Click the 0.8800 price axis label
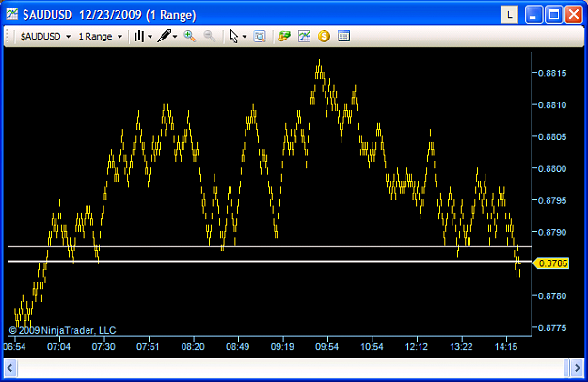Screen dimensions: 588x382 [552, 168]
